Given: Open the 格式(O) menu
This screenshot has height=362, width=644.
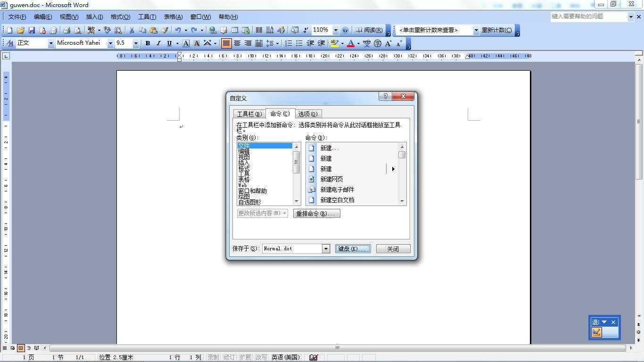Looking at the screenshot, I should (120, 17).
